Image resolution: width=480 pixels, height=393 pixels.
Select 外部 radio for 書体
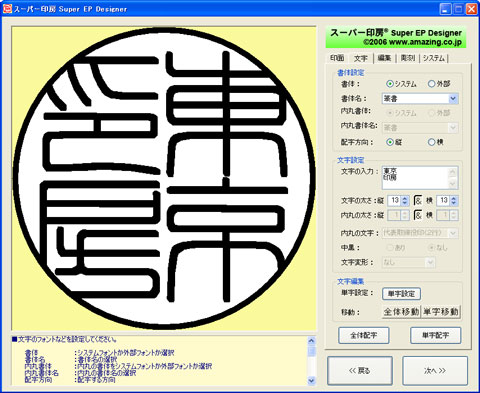click(x=431, y=84)
